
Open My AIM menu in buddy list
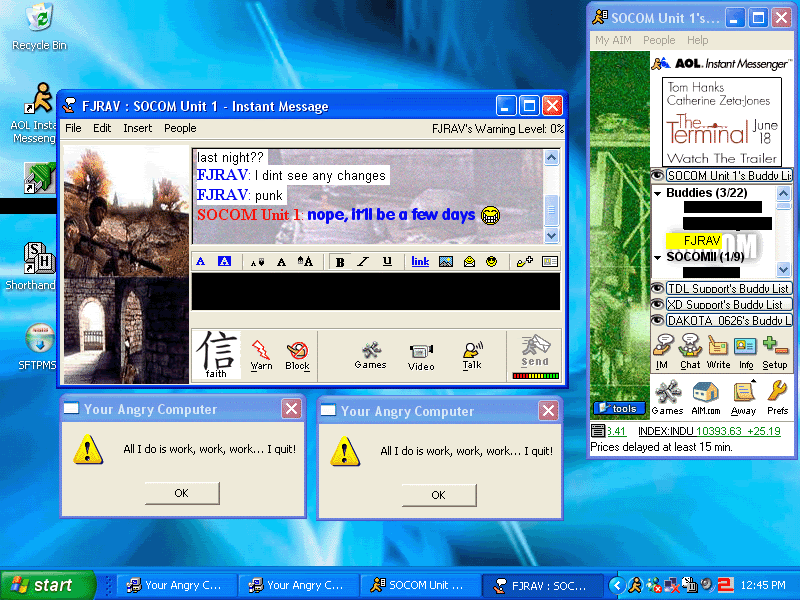(x=613, y=40)
